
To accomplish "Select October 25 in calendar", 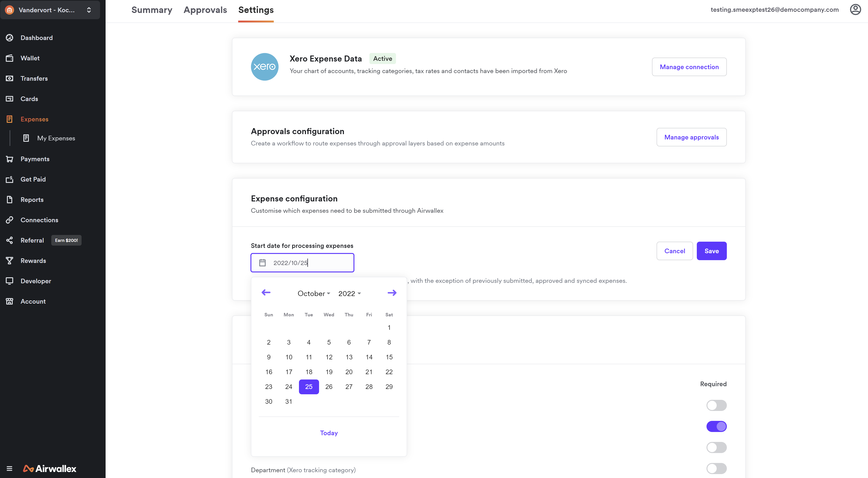I will tap(309, 387).
